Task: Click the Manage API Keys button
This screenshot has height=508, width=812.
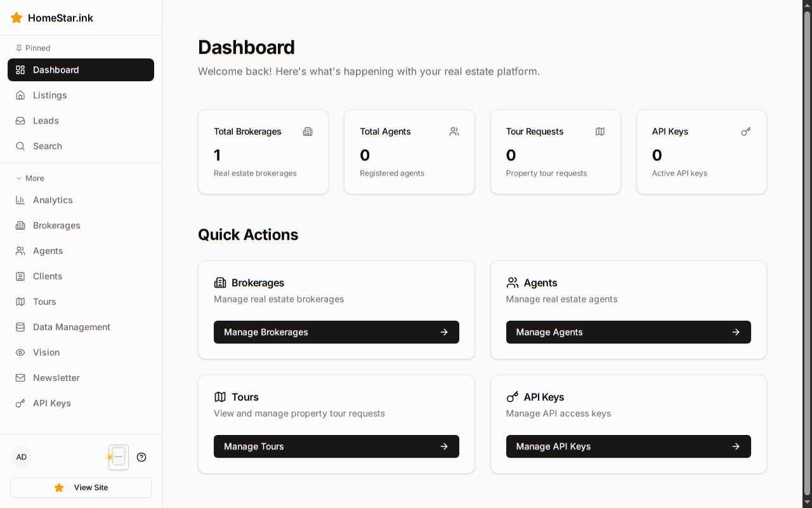Action: pyautogui.click(x=628, y=446)
